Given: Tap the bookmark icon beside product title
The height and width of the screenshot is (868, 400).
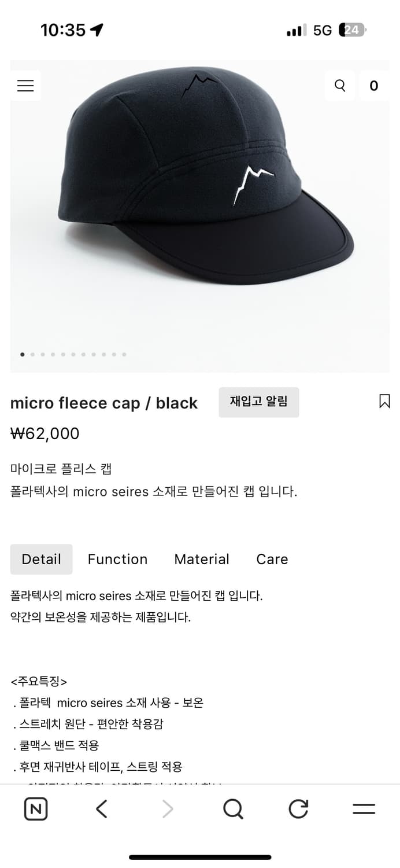Looking at the screenshot, I should pyautogui.click(x=384, y=402).
